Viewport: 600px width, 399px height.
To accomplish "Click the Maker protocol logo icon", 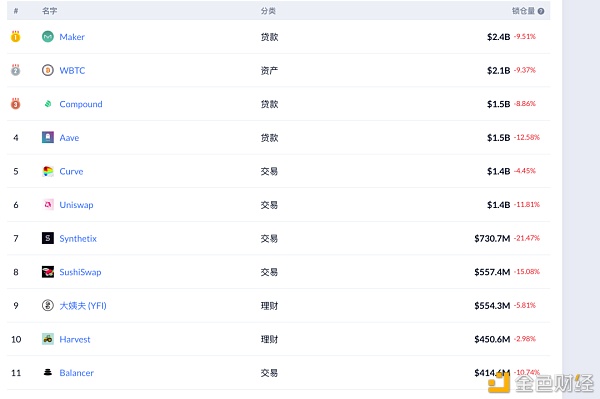I will pyautogui.click(x=48, y=37).
